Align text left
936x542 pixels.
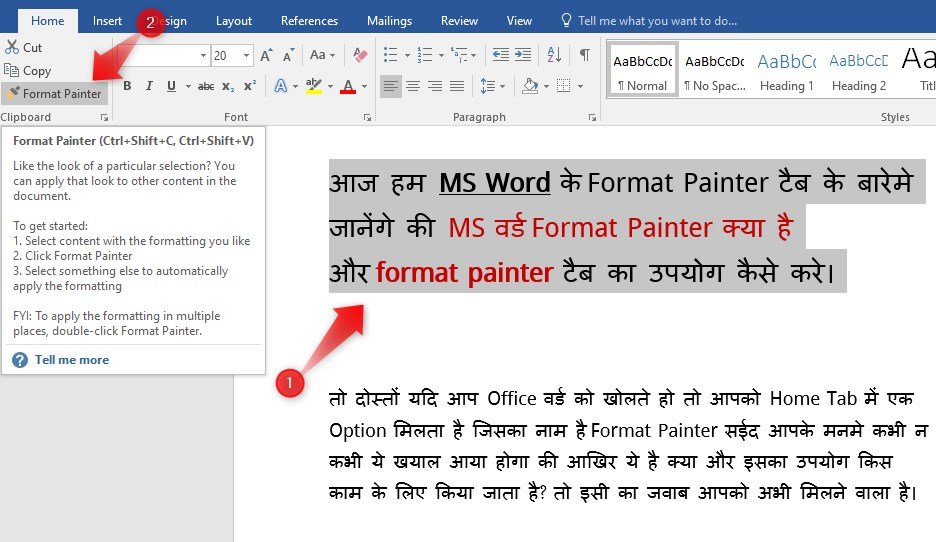pyautogui.click(x=390, y=87)
